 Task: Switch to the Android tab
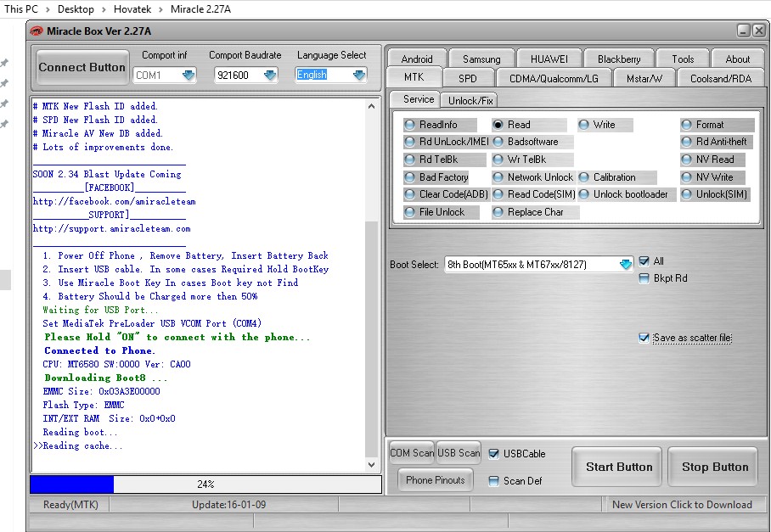[417, 59]
